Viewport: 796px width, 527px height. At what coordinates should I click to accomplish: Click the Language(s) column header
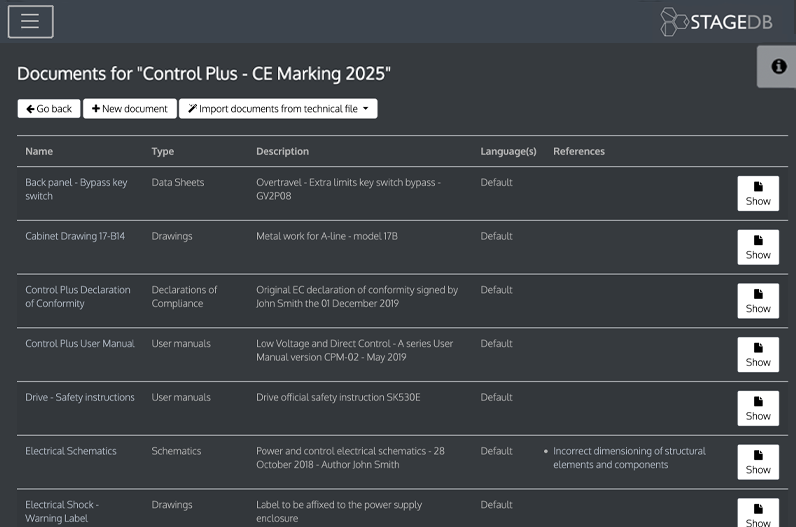508,151
